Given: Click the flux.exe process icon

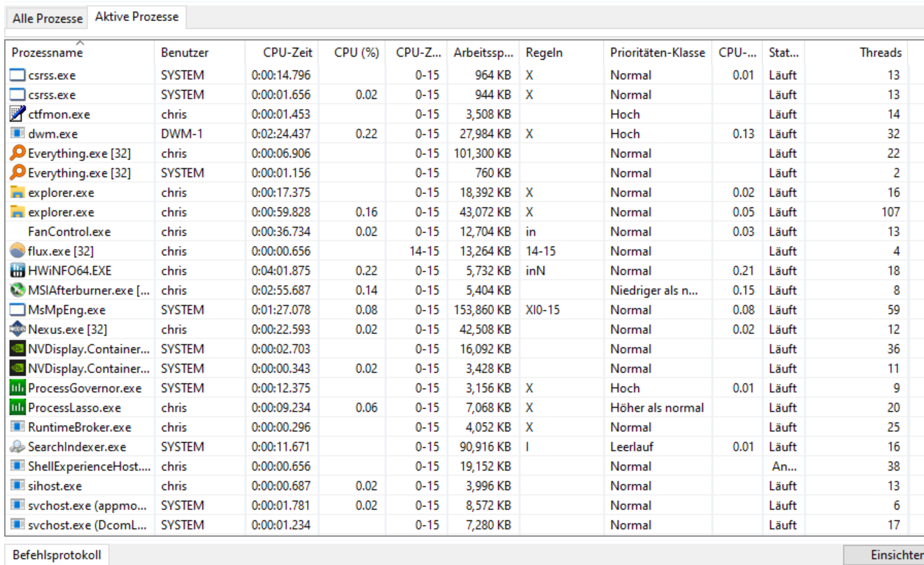Looking at the screenshot, I should [x=17, y=251].
